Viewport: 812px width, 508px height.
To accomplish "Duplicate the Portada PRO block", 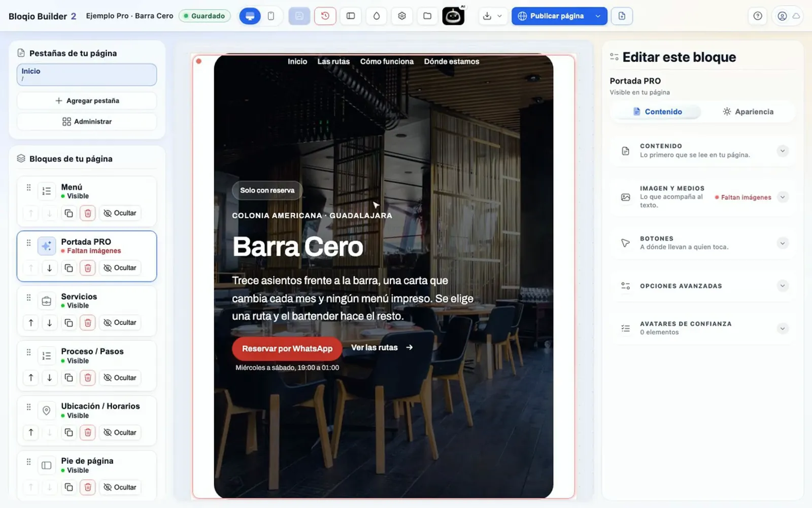I will pyautogui.click(x=69, y=268).
